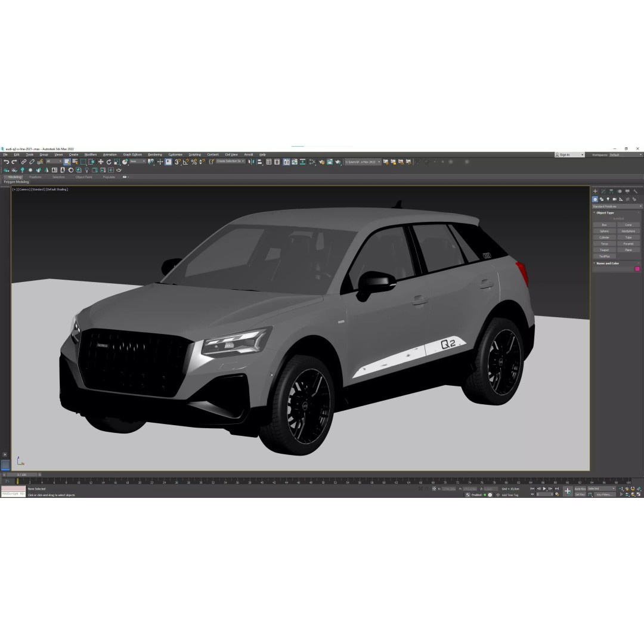Select the Cameras category icon in Create panel

coord(614,199)
